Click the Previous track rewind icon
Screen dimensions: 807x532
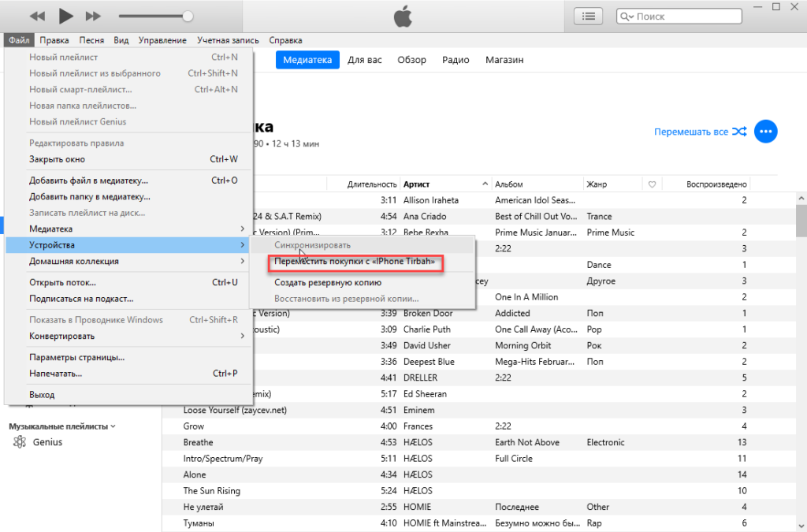(38, 16)
